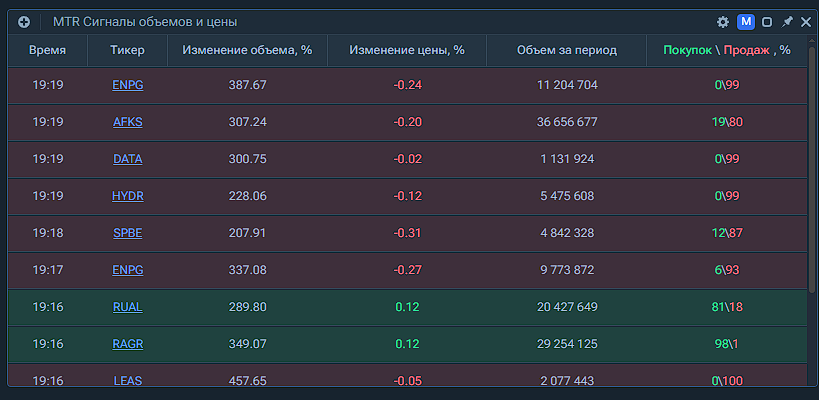Open the SPBE ticker link
The height and width of the screenshot is (400, 819).
click(128, 233)
